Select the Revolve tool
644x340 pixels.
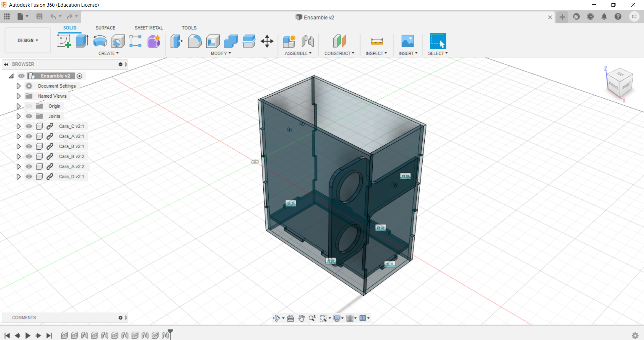coord(100,41)
